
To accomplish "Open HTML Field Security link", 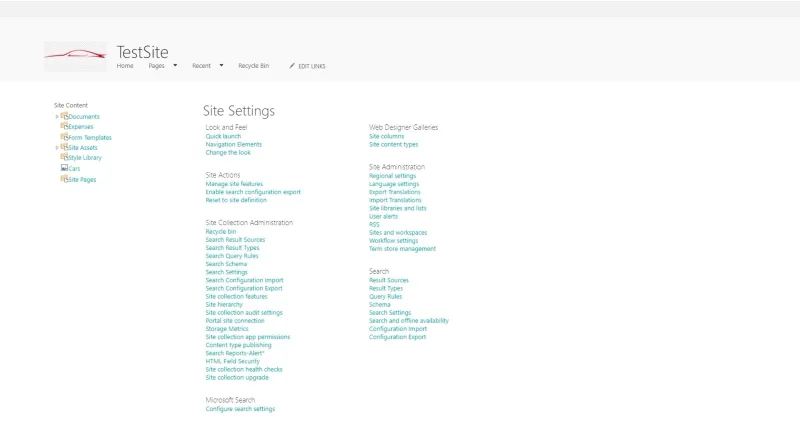I will click(233, 361).
